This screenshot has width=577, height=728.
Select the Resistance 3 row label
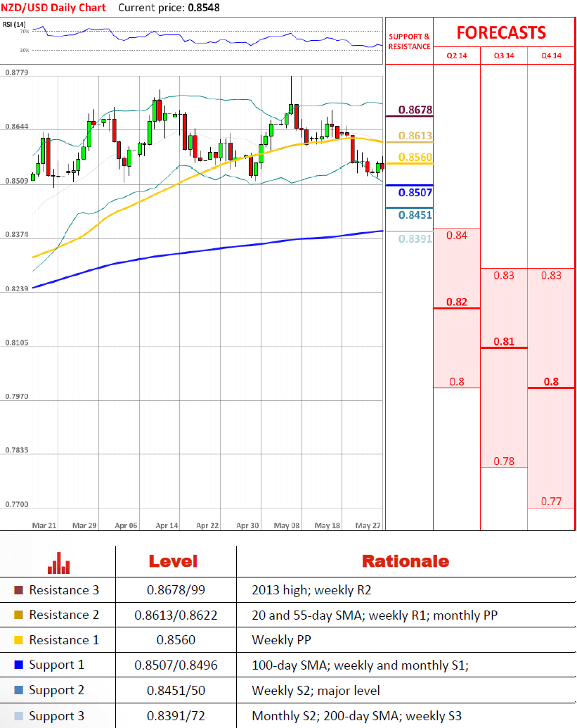(64, 590)
